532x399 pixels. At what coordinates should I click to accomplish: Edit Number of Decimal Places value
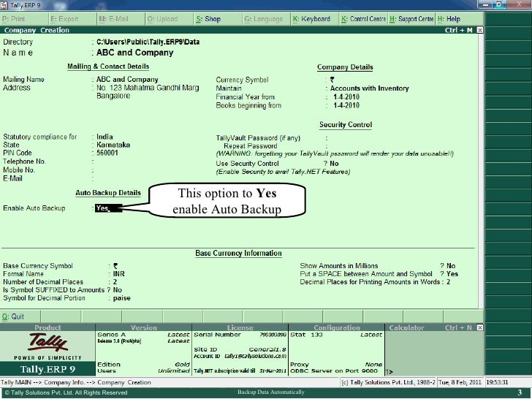click(x=115, y=282)
